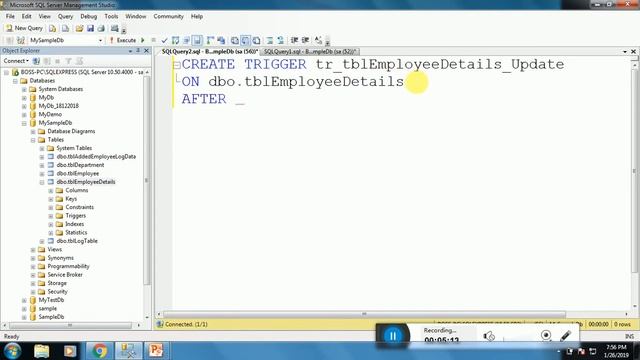Click the Uncomment selected lines icon
The image size is (640, 360).
280,40
